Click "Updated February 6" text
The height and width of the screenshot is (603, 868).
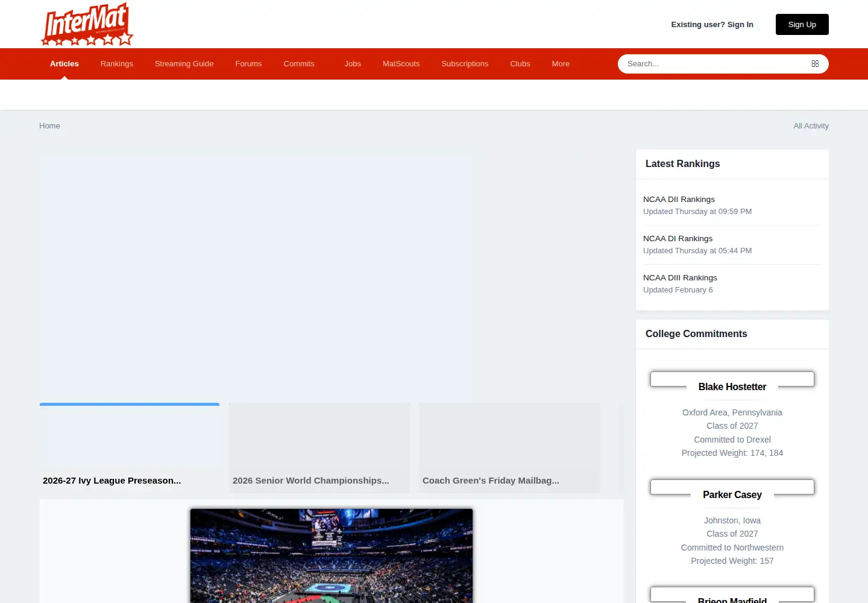click(678, 290)
